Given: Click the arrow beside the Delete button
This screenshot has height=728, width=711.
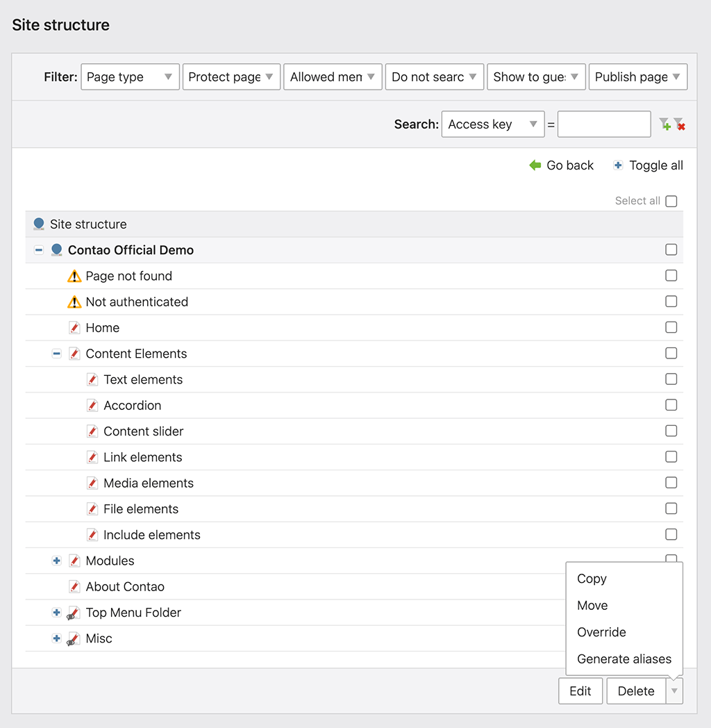Looking at the screenshot, I should pos(674,691).
